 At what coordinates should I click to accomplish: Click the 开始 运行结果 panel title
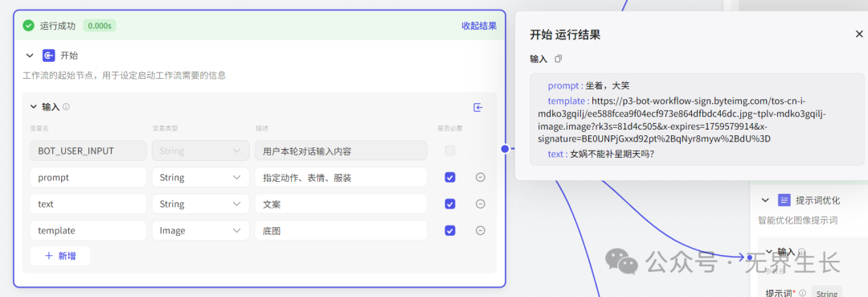tap(565, 35)
